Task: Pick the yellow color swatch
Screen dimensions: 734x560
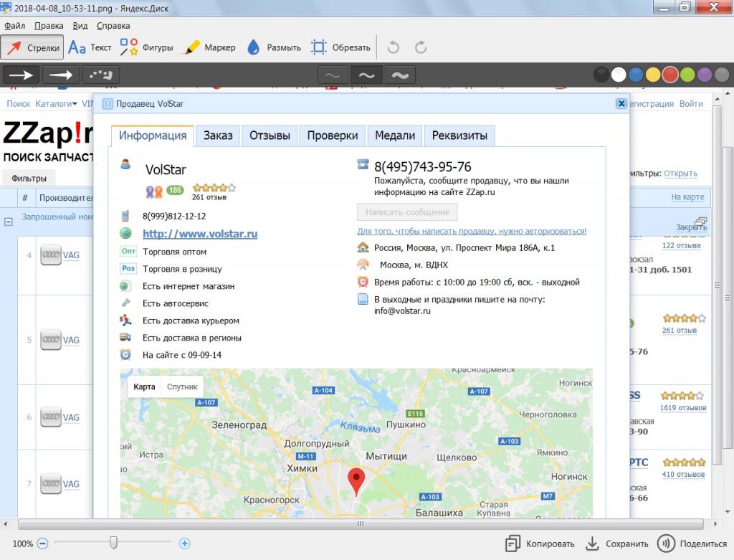Action: [x=653, y=75]
